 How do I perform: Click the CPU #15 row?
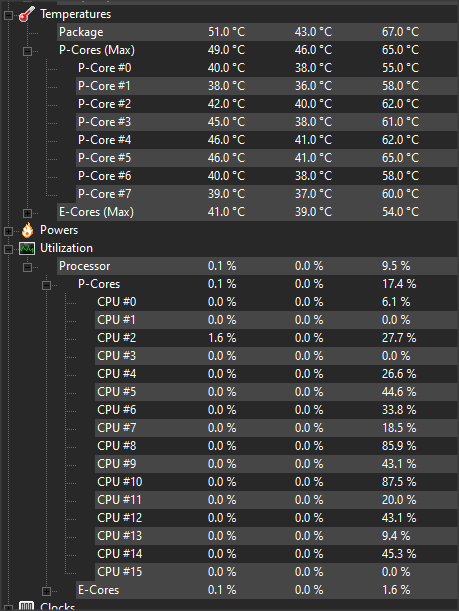coord(276,572)
